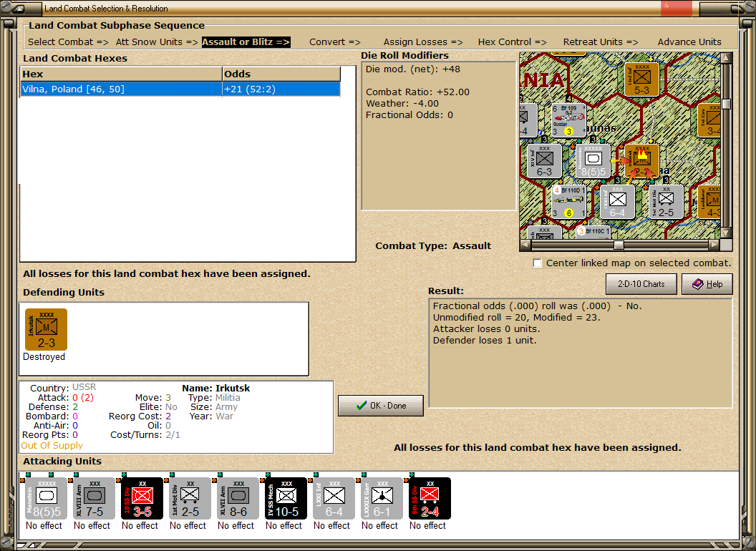Image resolution: width=756 pixels, height=551 pixels.
Task: Click the Hex column header
Action: [121, 74]
